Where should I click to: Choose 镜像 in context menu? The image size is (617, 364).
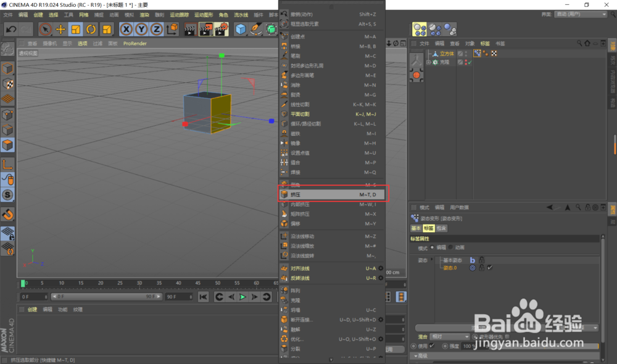[332, 143]
